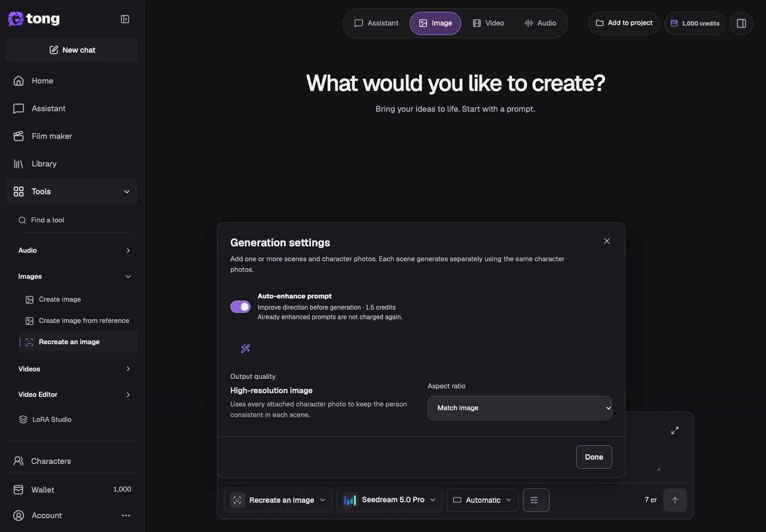Click the Find a tool search field
This screenshot has width=766, height=532.
(75, 220)
